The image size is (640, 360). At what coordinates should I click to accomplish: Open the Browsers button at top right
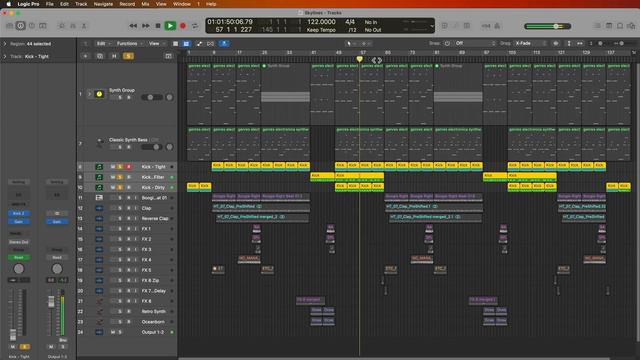click(631, 26)
